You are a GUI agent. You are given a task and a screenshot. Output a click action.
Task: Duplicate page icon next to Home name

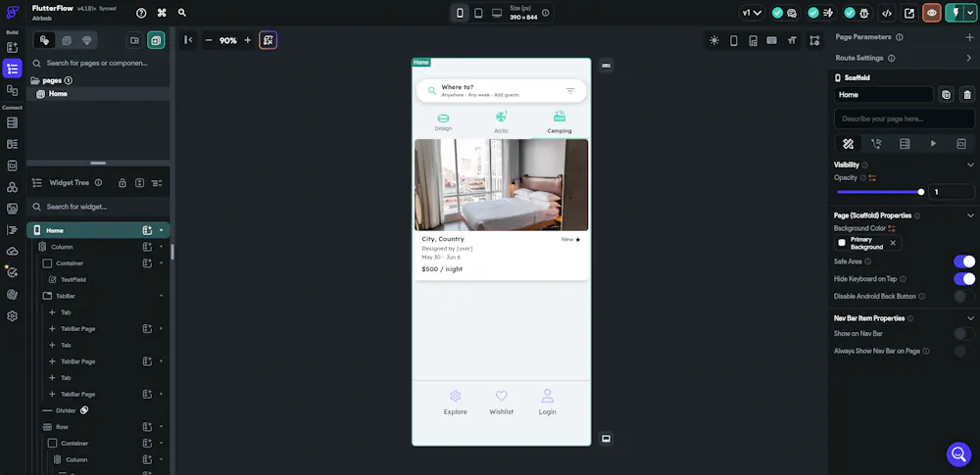coord(947,95)
